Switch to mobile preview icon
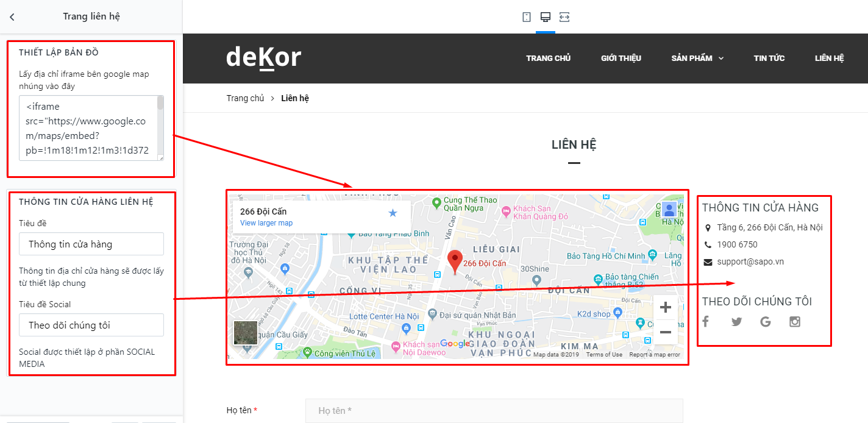 [x=527, y=17]
